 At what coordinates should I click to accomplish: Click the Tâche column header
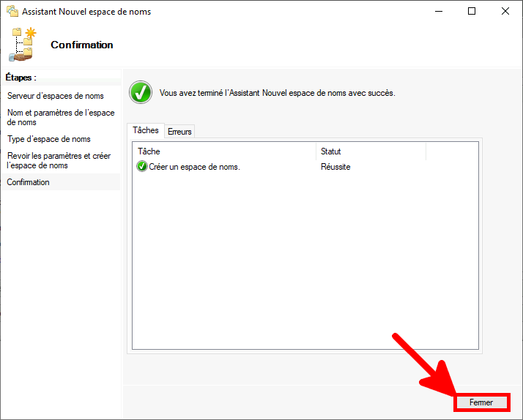tap(224, 151)
